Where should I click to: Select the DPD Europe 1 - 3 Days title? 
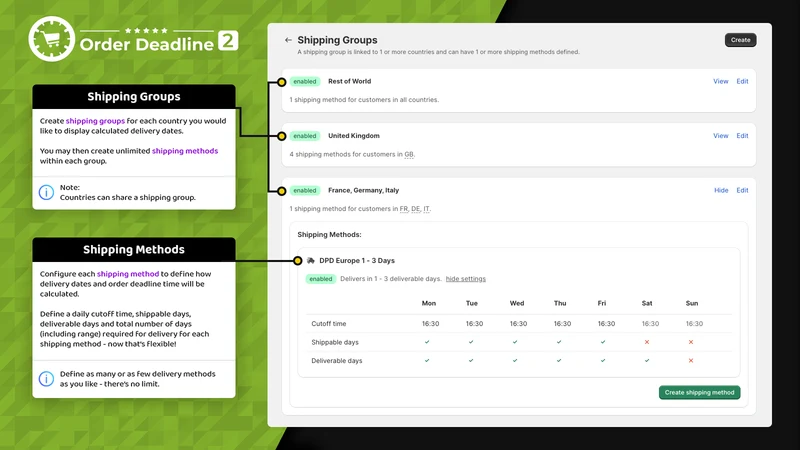pyautogui.click(x=357, y=260)
